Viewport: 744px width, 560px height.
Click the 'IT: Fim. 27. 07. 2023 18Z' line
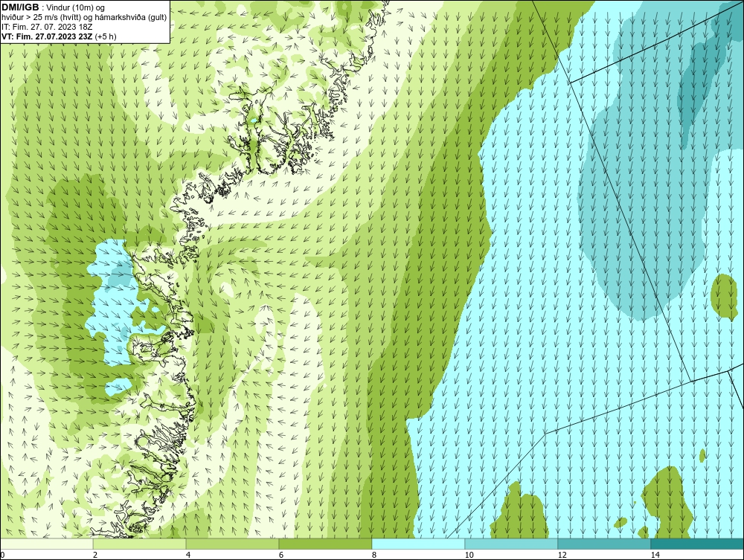pyautogui.click(x=46, y=27)
